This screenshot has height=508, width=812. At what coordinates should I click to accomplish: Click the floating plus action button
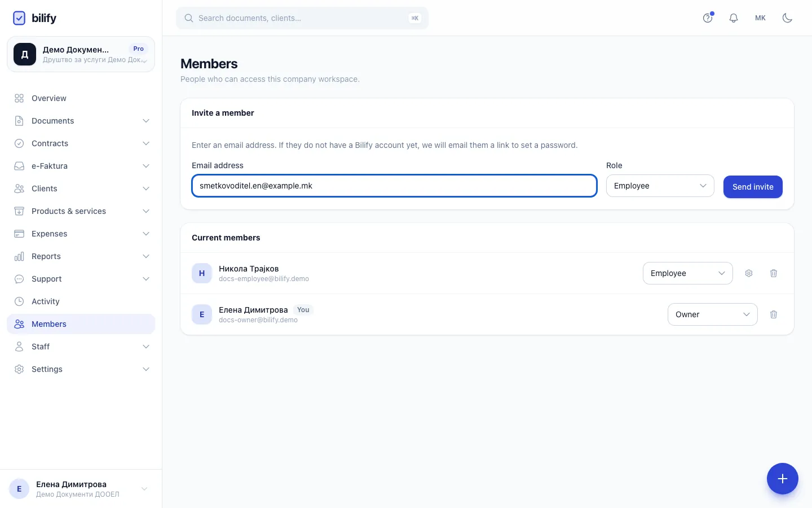[783, 479]
